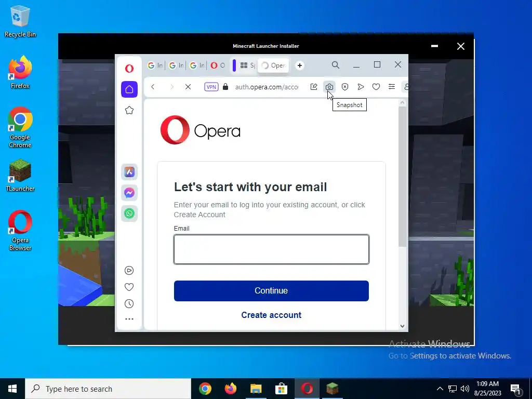Click the taskbar search box
The width and height of the screenshot is (532, 399).
click(x=108, y=389)
